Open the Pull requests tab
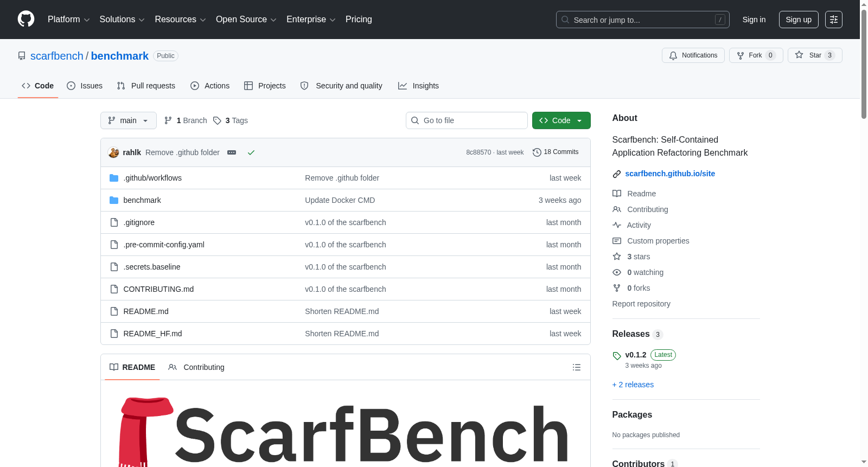 click(146, 86)
